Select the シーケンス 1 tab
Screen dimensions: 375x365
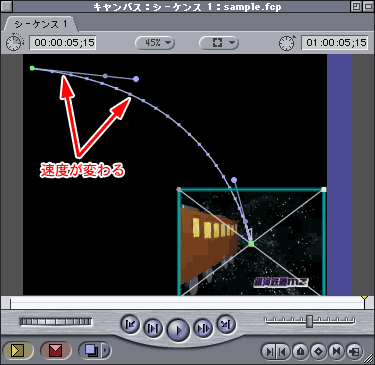click(x=41, y=24)
